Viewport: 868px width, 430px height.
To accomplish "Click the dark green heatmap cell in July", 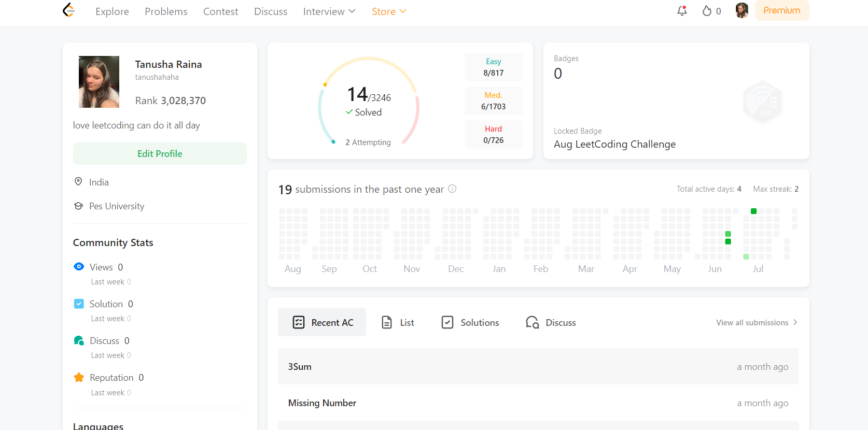I will point(754,211).
